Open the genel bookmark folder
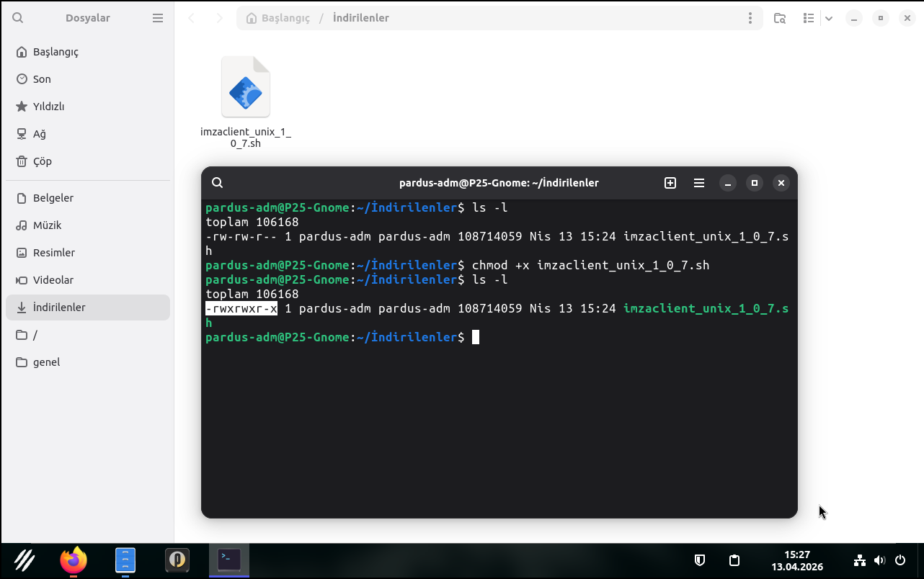 tap(88, 362)
